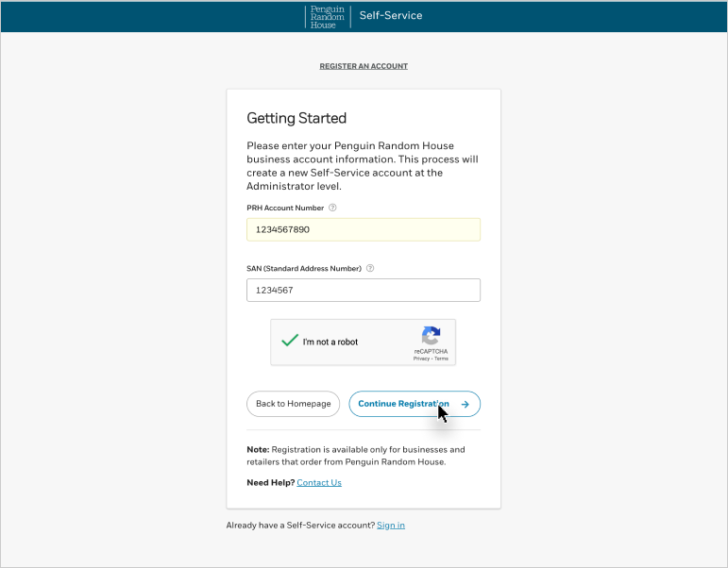Image resolution: width=728 pixels, height=568 pixels.
Task: Follow the Sign in link
Action: pyautogui.click(x=391, y=526)
